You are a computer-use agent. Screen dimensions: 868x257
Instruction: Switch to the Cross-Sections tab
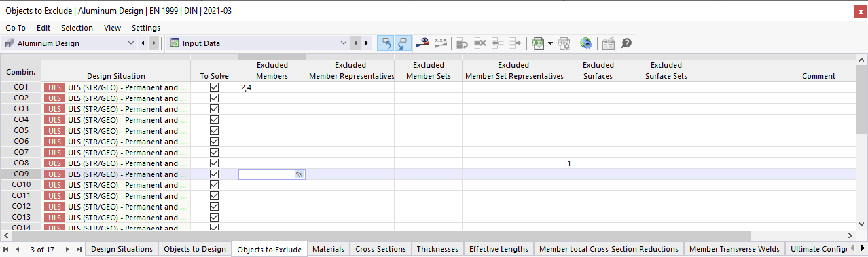[380, 249]
